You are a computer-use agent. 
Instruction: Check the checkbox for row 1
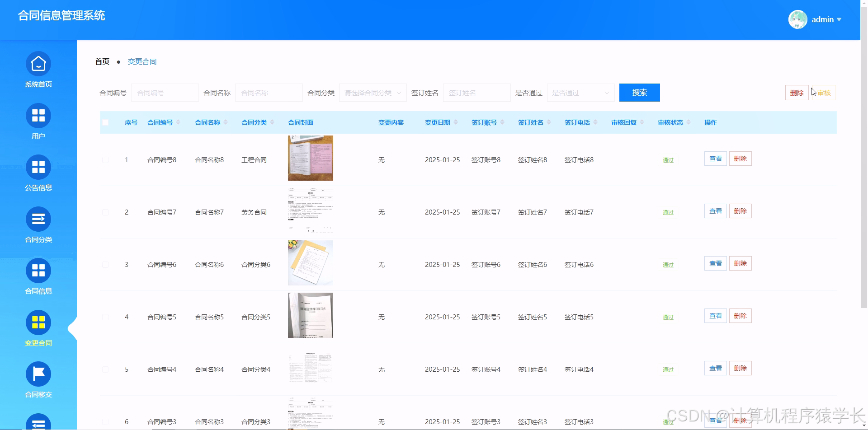click(105, 159)
